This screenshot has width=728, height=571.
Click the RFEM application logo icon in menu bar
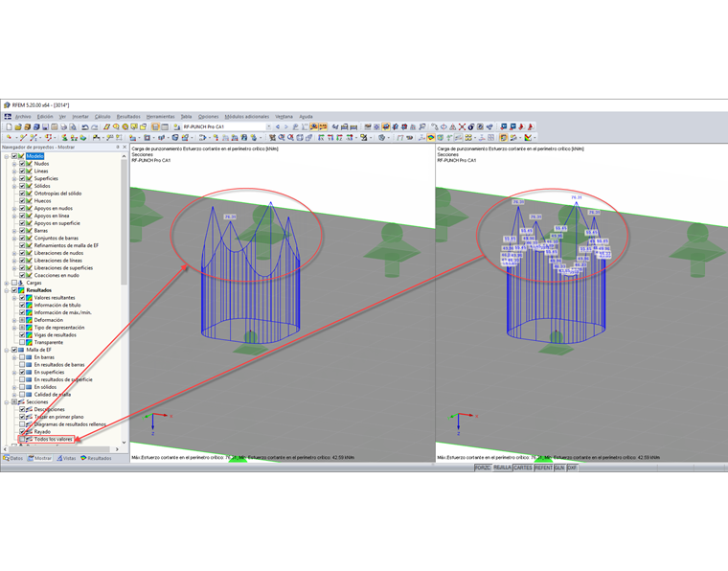click(x=8, y=117)
